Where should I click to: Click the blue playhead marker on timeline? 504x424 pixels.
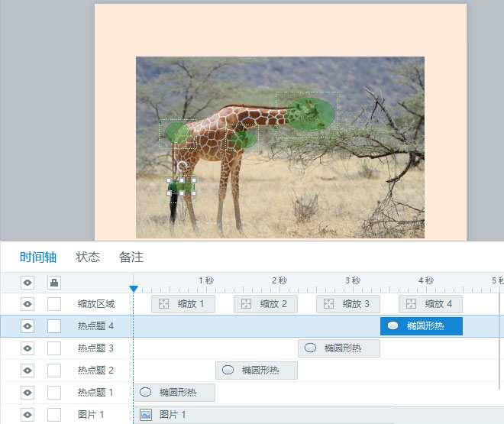(x=134, y=289)
